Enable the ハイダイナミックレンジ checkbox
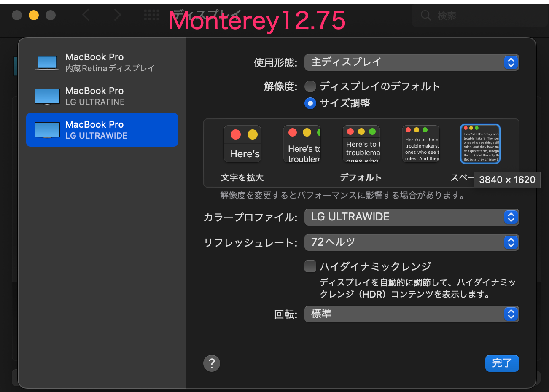 tap(310, 266)
